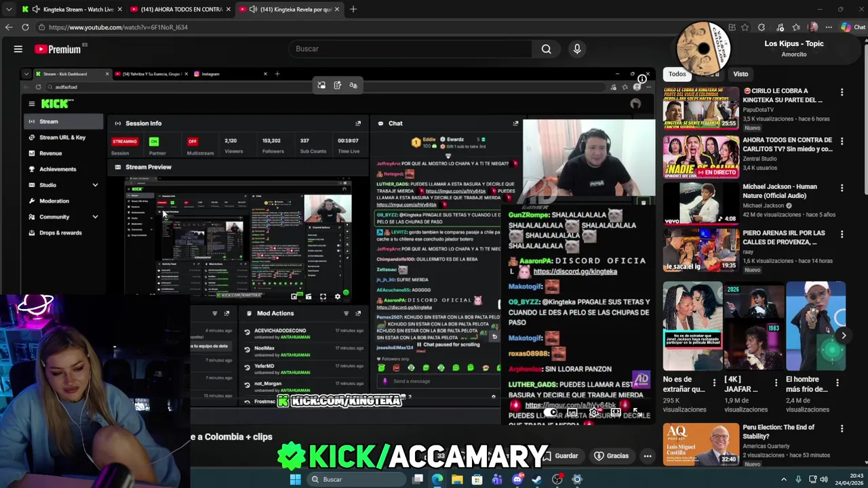The width and height of the screenshot is (868, 488).
Task: Open File Explorer from the taskbar
Action: [x=457, y=479]
